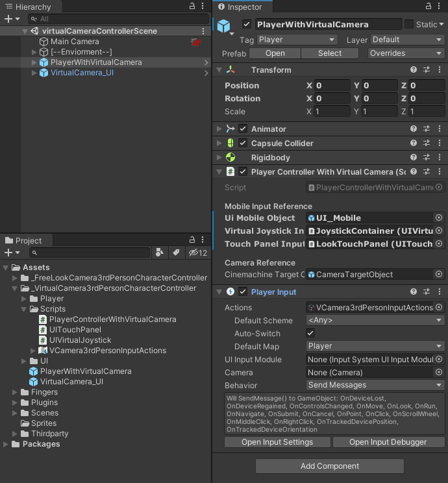Select the Inspector tab
Screen dimensions: 448x483
[241, 6]
